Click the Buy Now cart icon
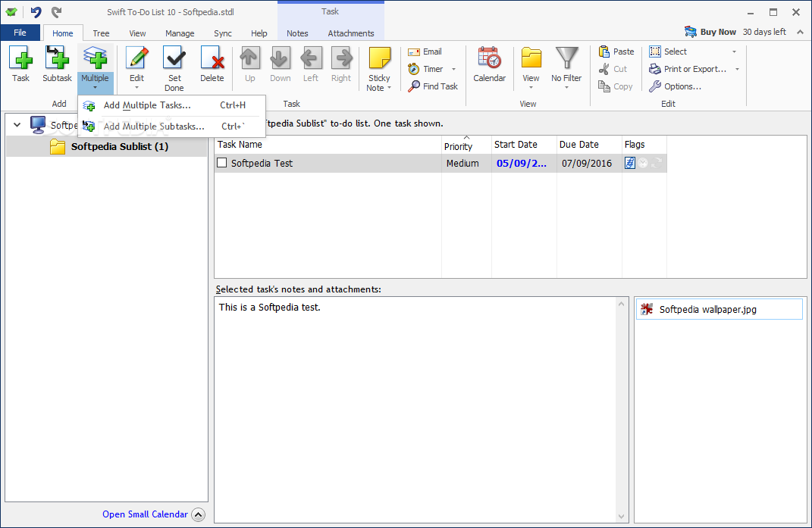The image size is (812, 528). 690,32
